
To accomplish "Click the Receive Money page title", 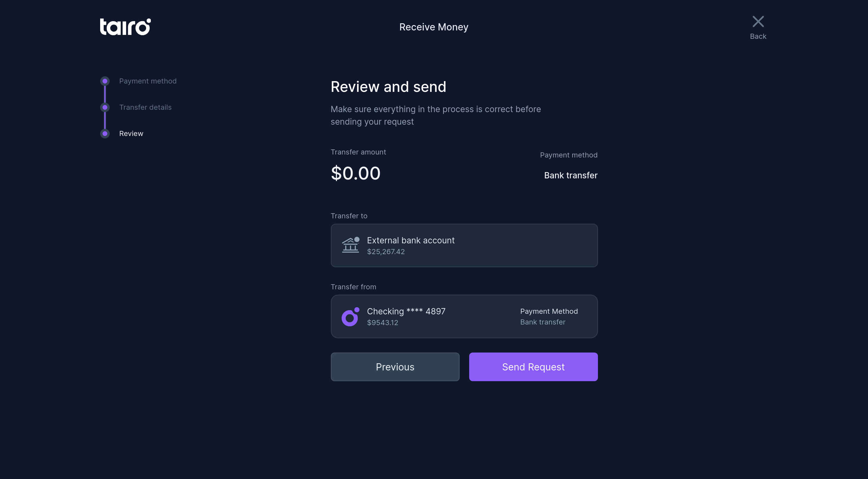I will point(434,27).
